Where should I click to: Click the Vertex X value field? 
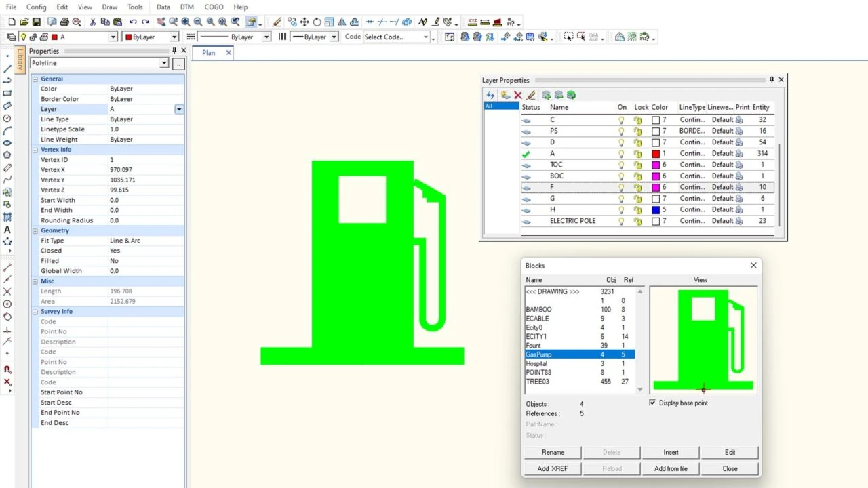(x=146, y=169)
